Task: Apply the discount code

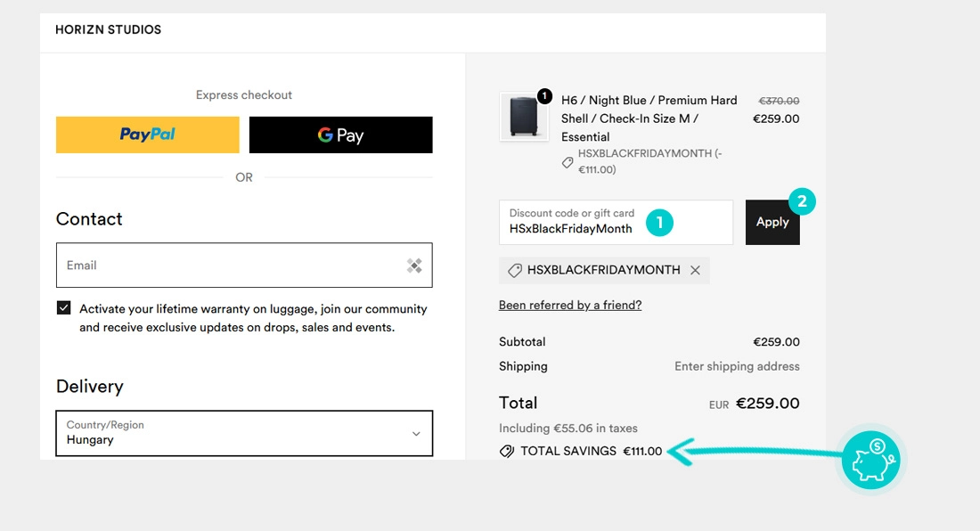Action: pyautogui.click(x=772, y=222)
